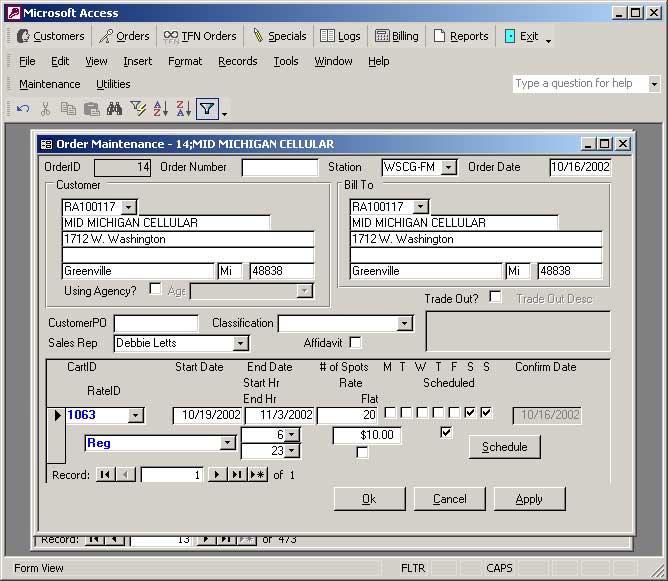Expand the RateID Reg dropdown
The height and width of the screenshot is (581, 668).
pos(227,443)
